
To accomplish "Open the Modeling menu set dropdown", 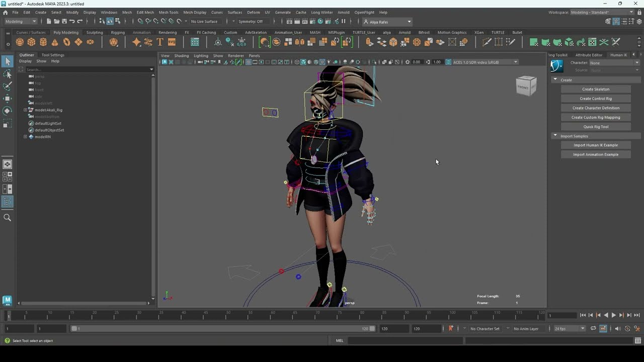I will point(21,21).
